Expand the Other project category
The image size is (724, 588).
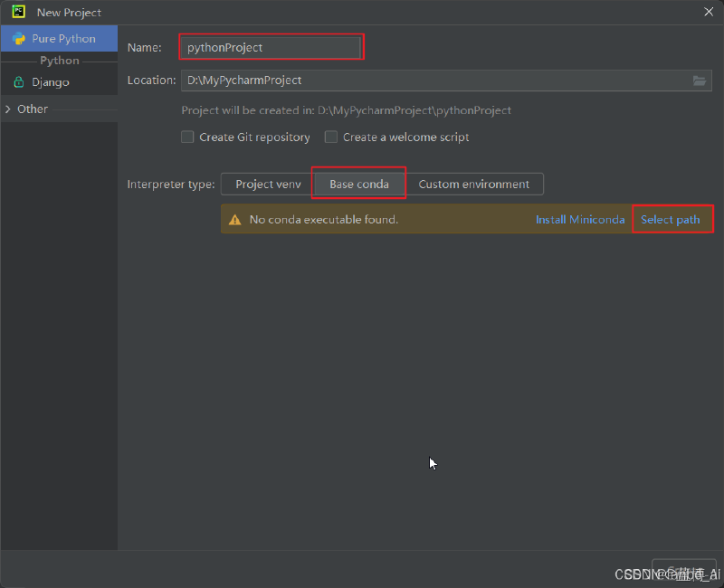coord(8,109)
